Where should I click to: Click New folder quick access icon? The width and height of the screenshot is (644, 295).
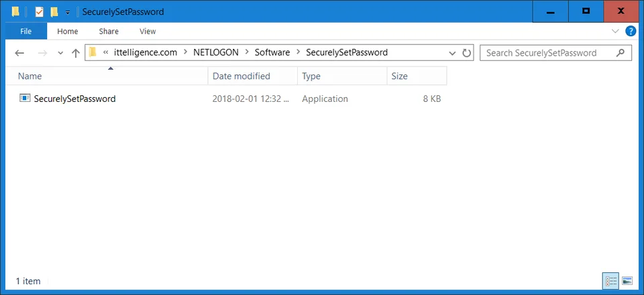[x=54, y=12]
